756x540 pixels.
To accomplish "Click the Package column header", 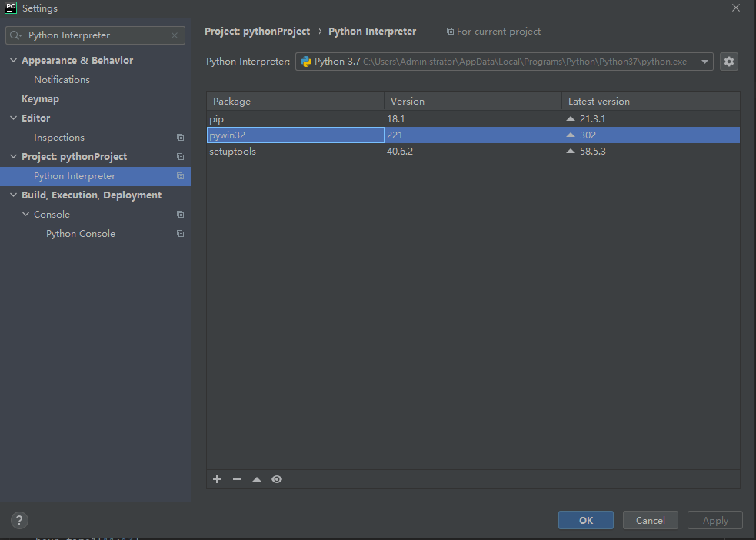I will pyautogui.click(x=295, y=102).
